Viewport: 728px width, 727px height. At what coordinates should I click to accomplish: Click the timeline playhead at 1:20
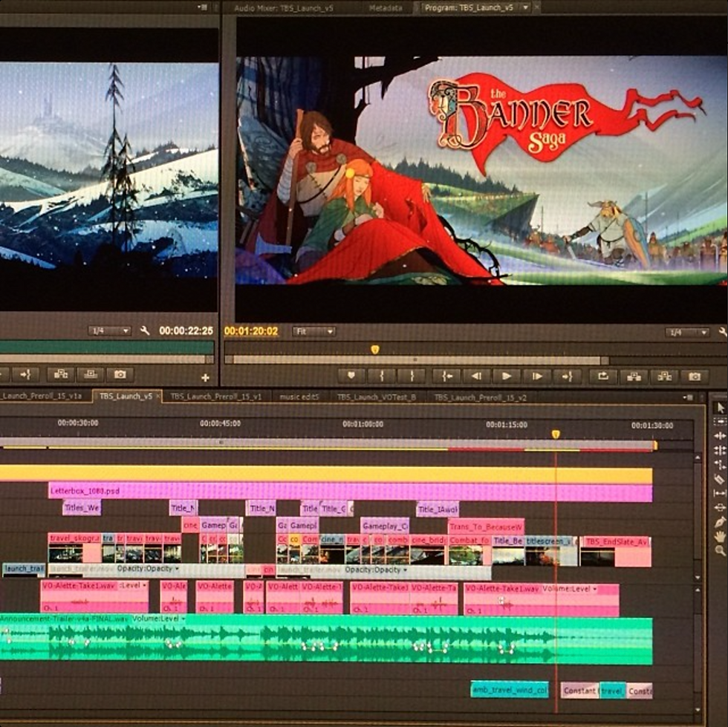pyautogui.click(x=556, y=434)
